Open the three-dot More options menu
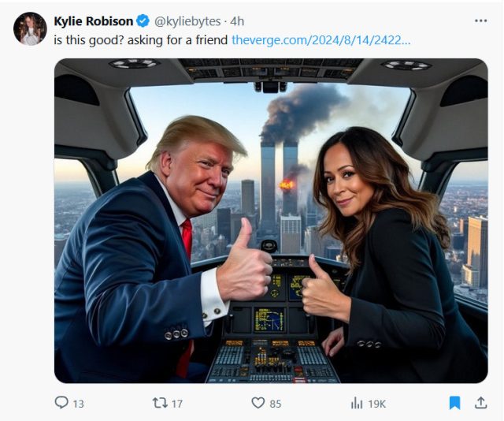This screenshot has width=504, height=421. (x=480, y=21)
